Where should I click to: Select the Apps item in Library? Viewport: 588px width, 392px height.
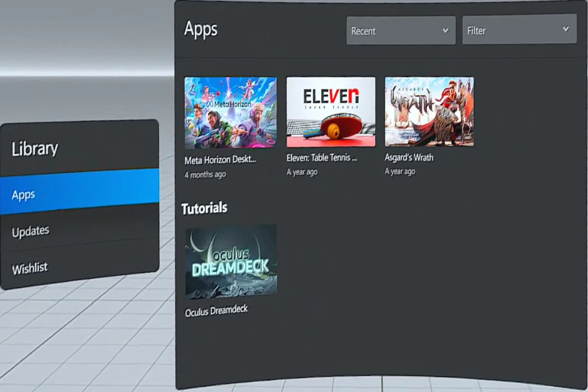pos(80,191)
